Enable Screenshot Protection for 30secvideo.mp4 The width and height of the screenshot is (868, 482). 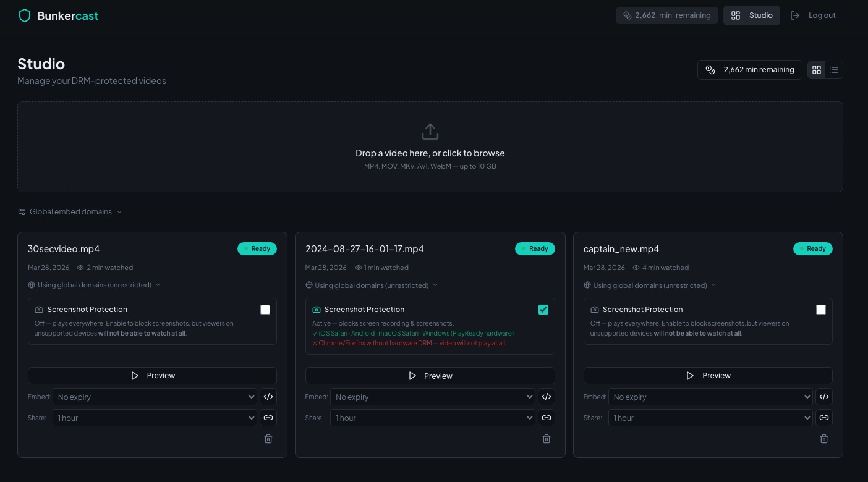[x=265, y=310]
